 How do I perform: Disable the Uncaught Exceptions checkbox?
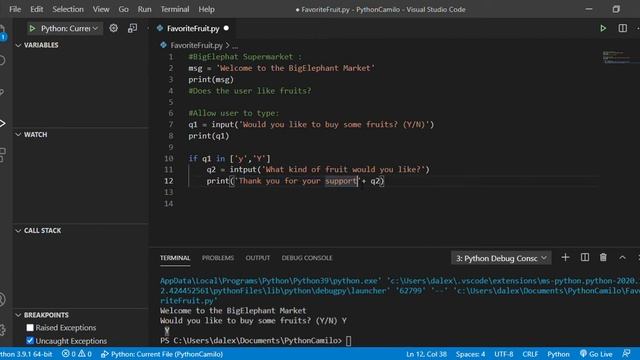click(x=30, y=340)
